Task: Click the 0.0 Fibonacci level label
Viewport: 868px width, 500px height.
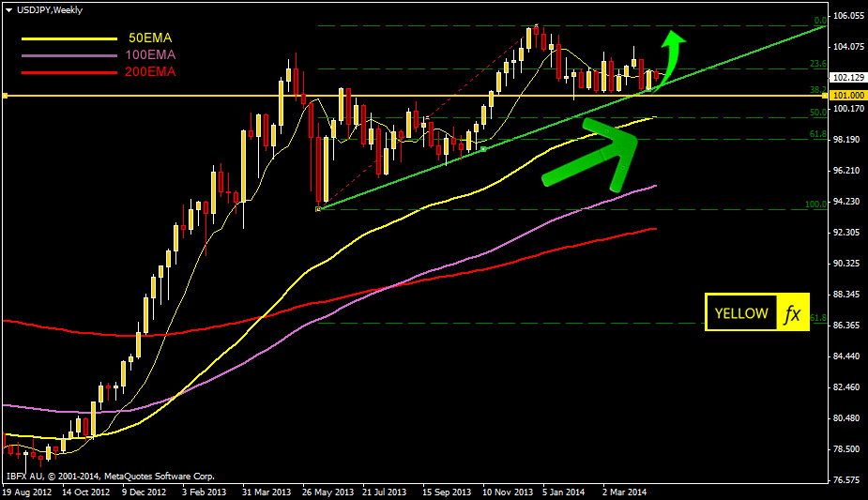Action: [x=819, y=20]
